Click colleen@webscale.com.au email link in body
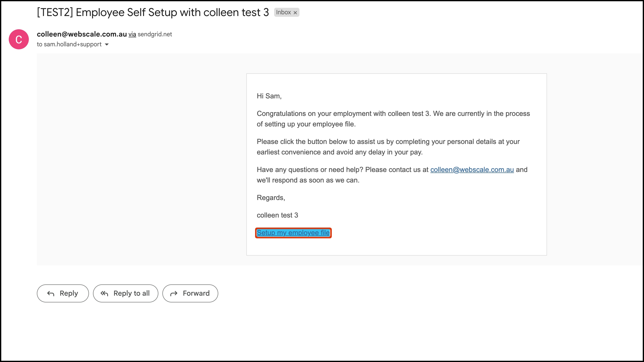The height and width of the screenshot is (362, 644). [472, 170]
